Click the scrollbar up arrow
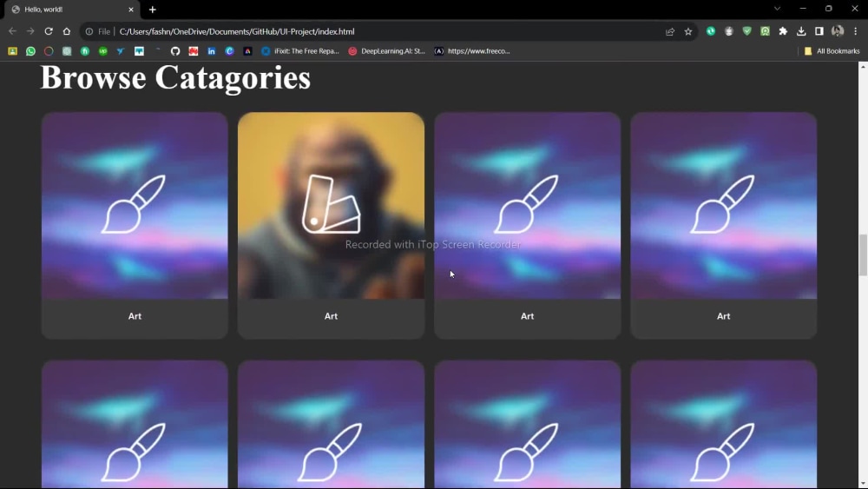The image size is (868, 489). tap(863, 67)
